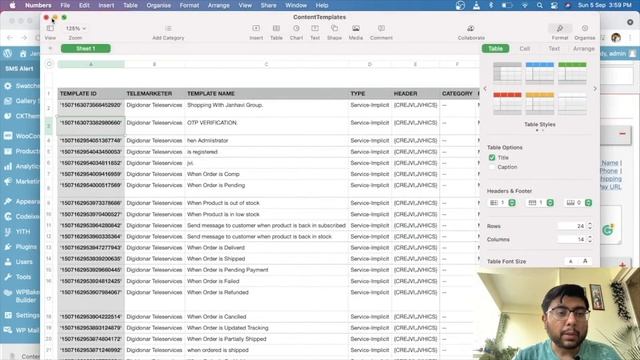
Task: Select 'When Order is Pending Payment' cell
Action: coord(267,270)
